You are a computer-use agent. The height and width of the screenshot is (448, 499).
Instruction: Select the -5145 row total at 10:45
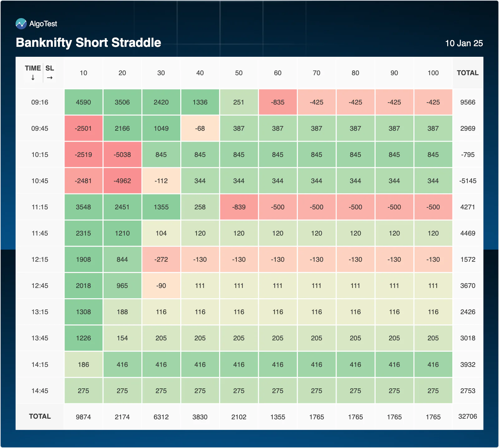point(468,181)
